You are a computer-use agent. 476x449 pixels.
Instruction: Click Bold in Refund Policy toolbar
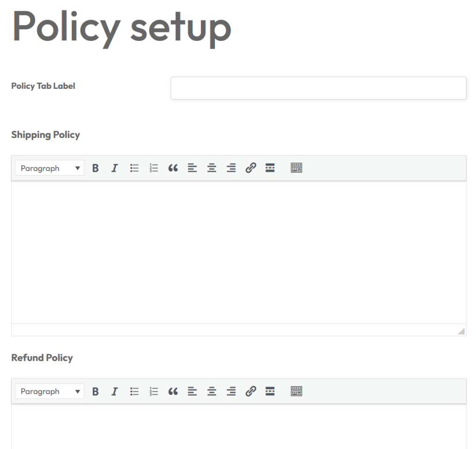tap(95, 391)
